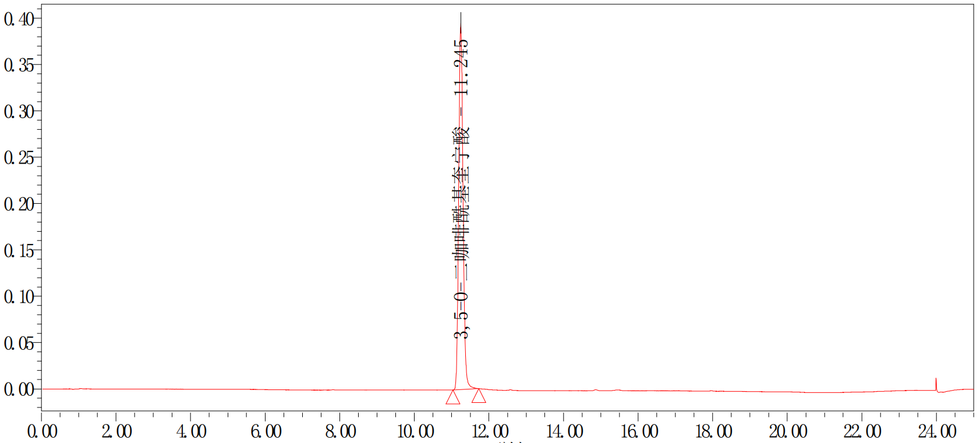
Task: Click the x-axis label 8.00
Action: 341,432
